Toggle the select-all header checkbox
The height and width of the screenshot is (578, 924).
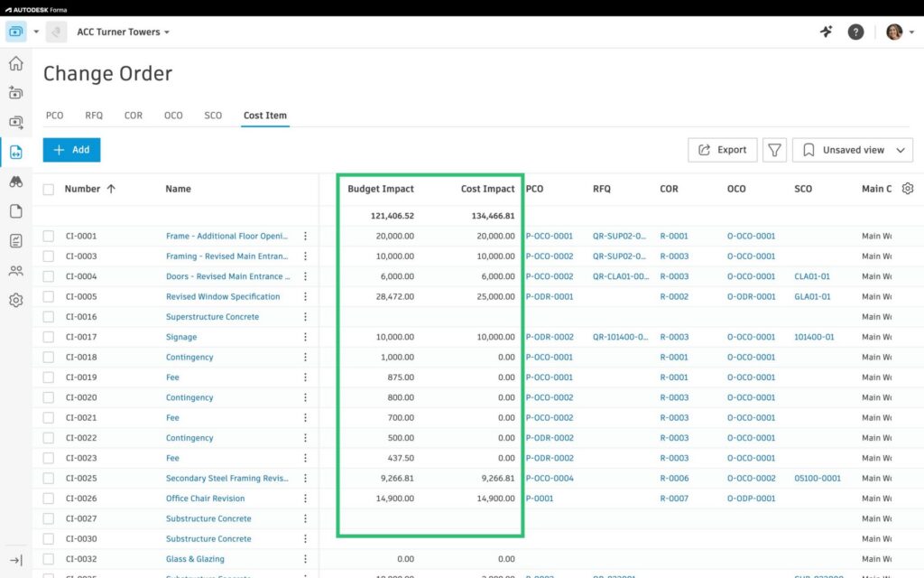coord(49,190)
